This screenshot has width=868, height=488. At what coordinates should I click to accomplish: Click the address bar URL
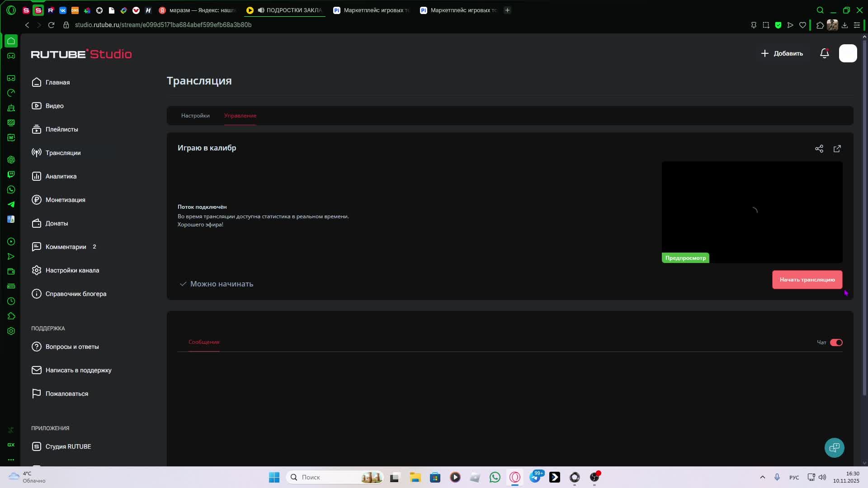coord(163,25)
